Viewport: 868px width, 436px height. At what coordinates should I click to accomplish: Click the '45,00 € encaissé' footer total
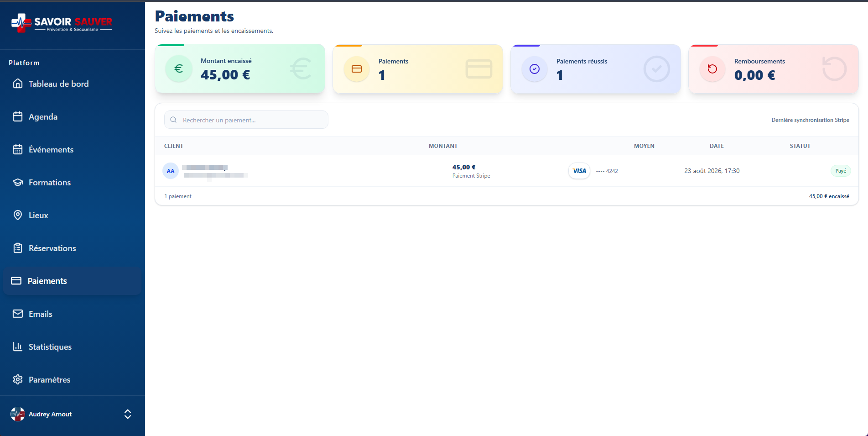[829, 196]
